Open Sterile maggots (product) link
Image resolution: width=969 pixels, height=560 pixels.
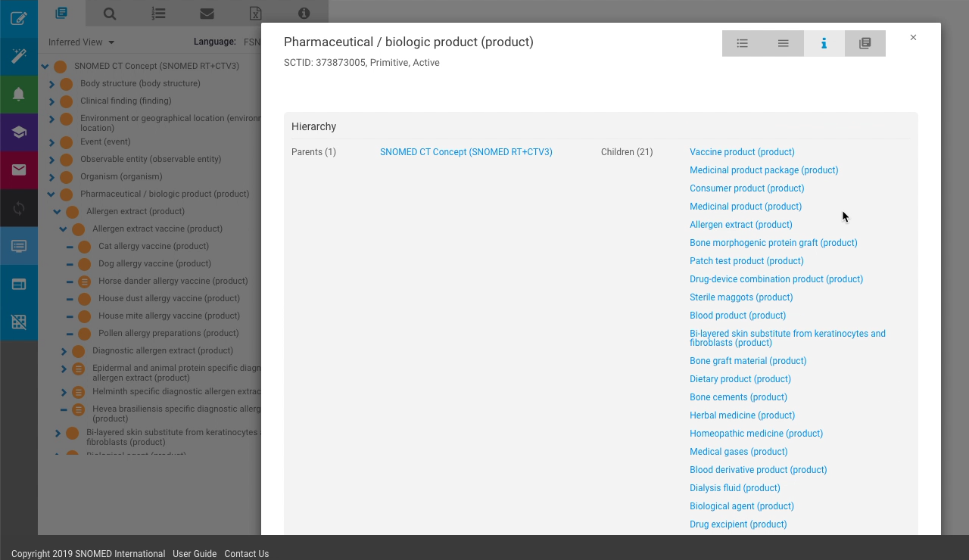point(741,297)
